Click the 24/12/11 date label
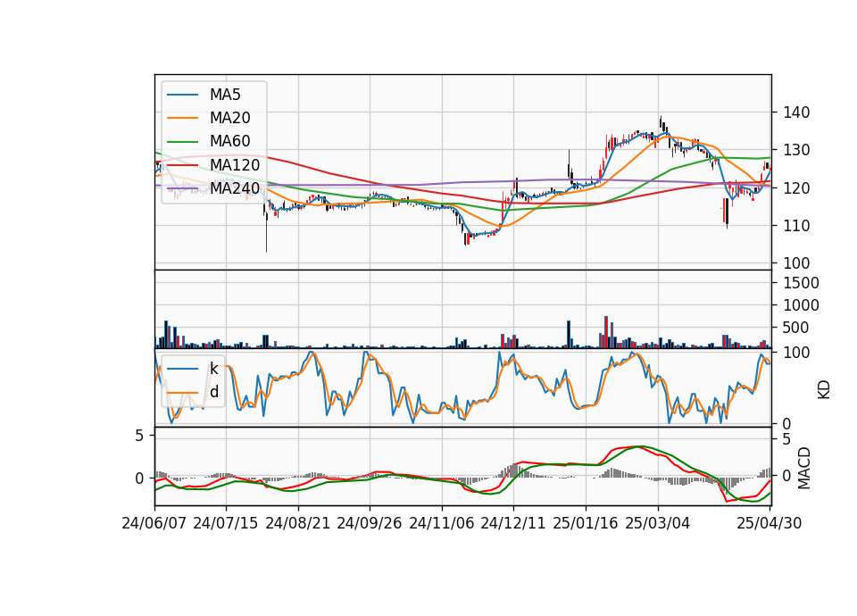Viewport: 857px width, 616px height. click(513, 524)
